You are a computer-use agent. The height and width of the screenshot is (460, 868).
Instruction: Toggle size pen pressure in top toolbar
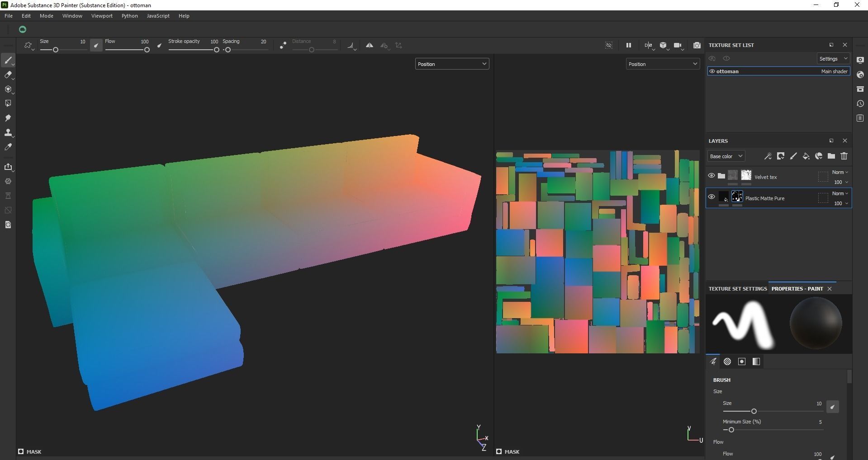tap(96, 45)
